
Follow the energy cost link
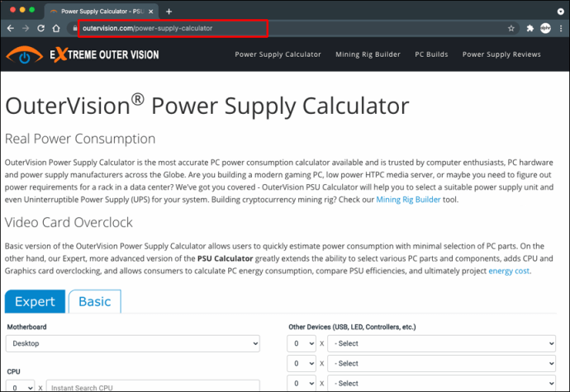(509, 271)
